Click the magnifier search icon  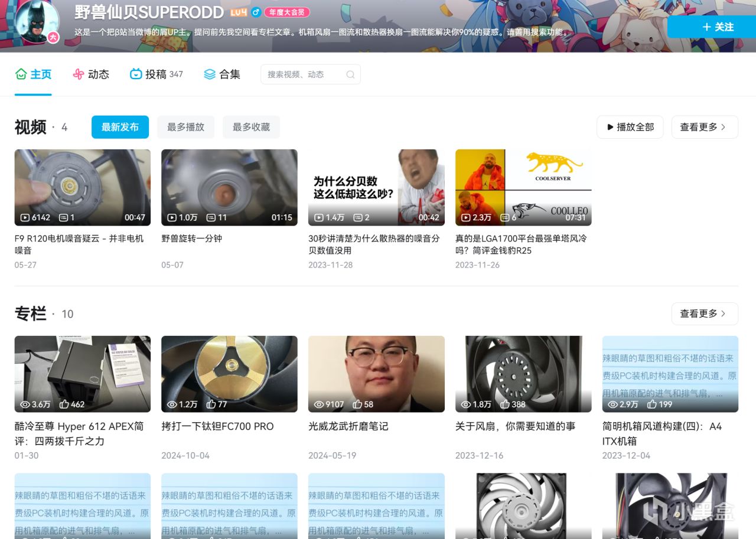[350, 74]
